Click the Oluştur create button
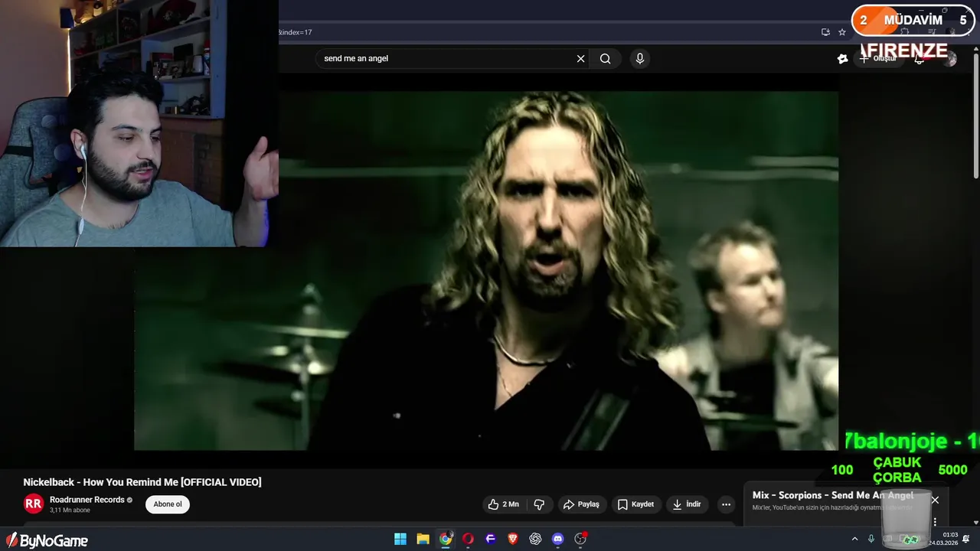The image size is (980, 551). 877,58
